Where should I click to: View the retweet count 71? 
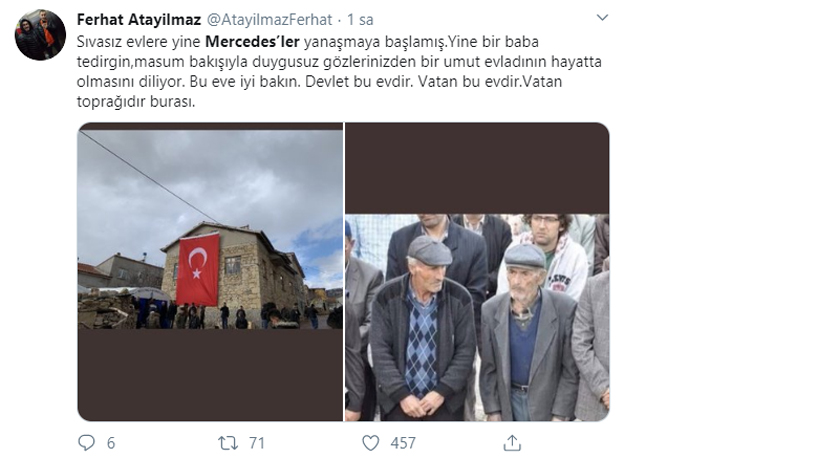[257, 443]
